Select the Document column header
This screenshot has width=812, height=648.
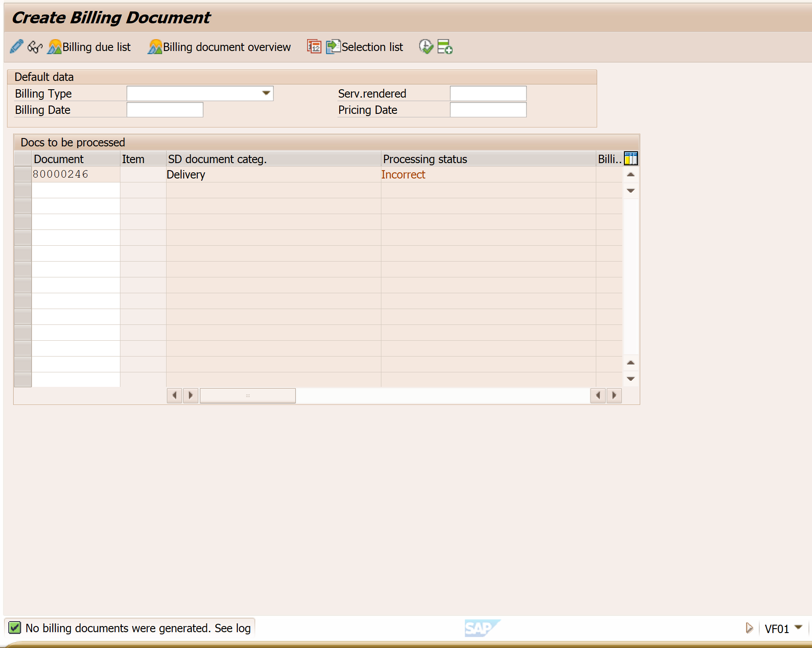coord(76,159)
